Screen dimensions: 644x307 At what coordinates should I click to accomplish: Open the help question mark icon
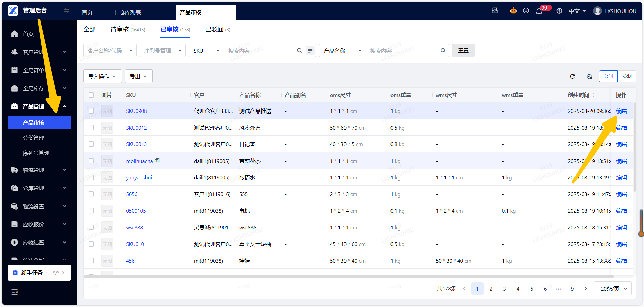pos(559,11)
